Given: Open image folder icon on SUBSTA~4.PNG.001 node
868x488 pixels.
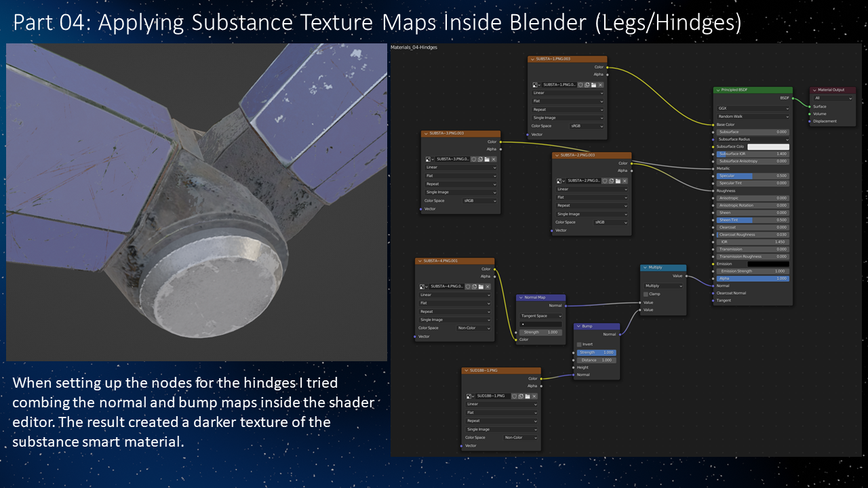Looking at the screenshot, I should point(480,286).
